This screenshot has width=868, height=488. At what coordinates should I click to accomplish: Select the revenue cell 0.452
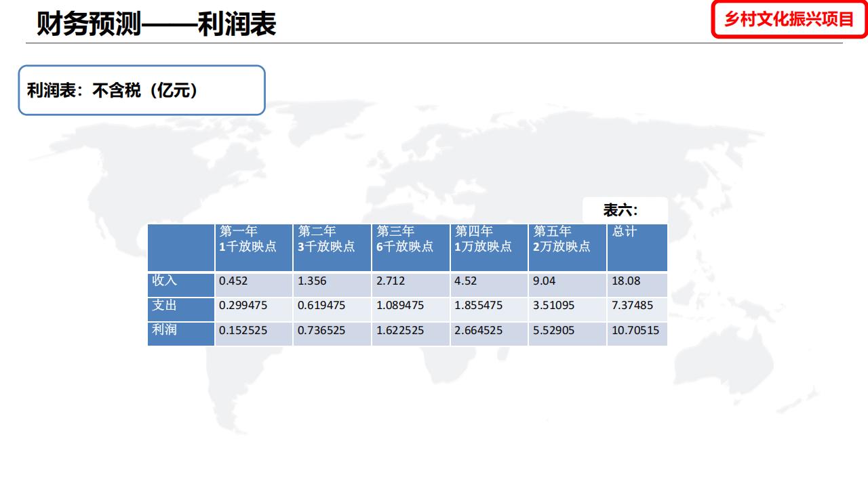click(x=254, y=285)
